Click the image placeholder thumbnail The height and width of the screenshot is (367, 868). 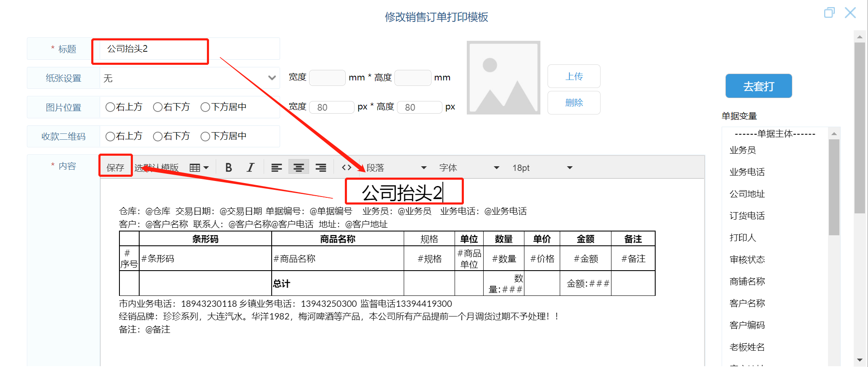point(503,77)
